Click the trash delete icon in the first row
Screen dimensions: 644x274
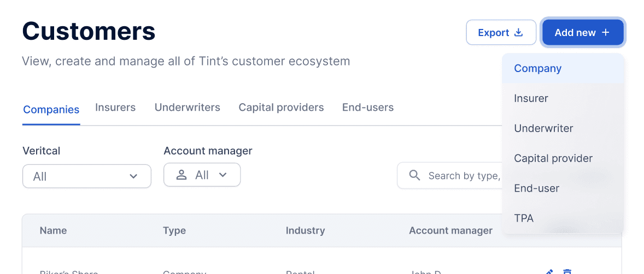[x=567, y=271]
